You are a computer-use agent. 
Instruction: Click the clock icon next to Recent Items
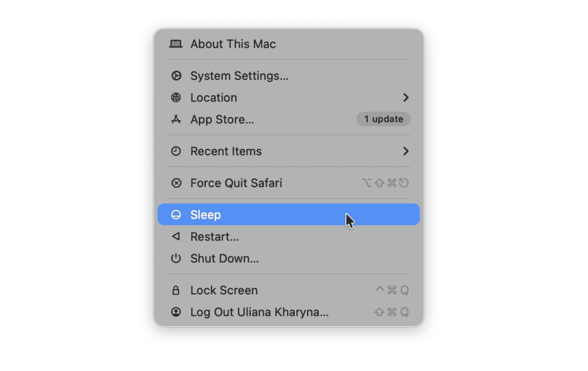(x=176, y=151)
